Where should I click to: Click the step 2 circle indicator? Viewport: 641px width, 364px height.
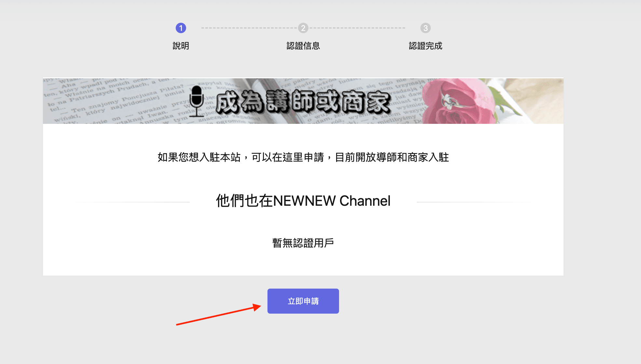[x=303, y=28]
